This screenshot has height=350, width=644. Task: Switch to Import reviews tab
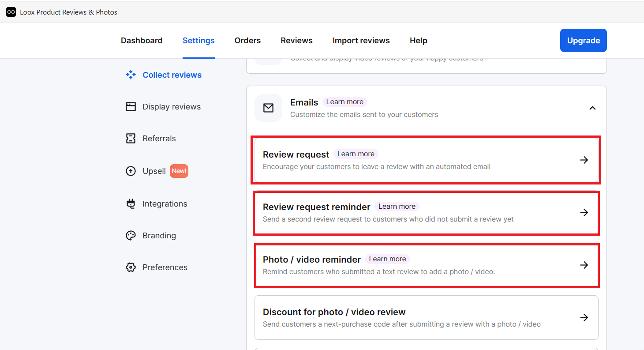[361, 41]
